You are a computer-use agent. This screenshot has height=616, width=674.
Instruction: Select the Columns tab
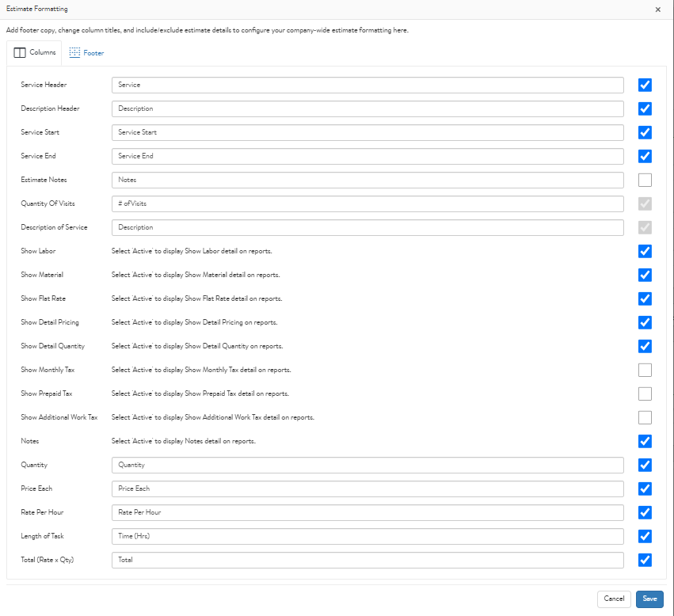[x=35, y=53]
